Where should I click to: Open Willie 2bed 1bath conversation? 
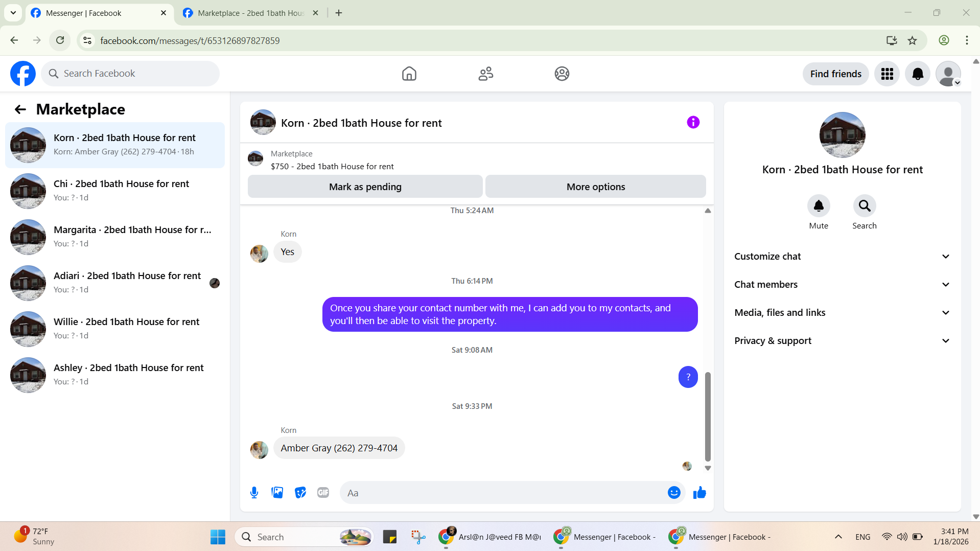click(115, 329)
